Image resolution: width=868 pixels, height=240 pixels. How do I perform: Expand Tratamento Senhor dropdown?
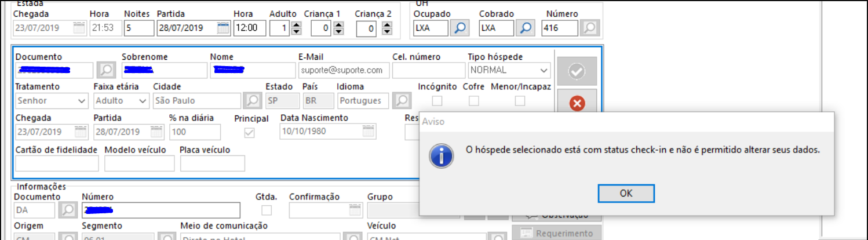82,101
